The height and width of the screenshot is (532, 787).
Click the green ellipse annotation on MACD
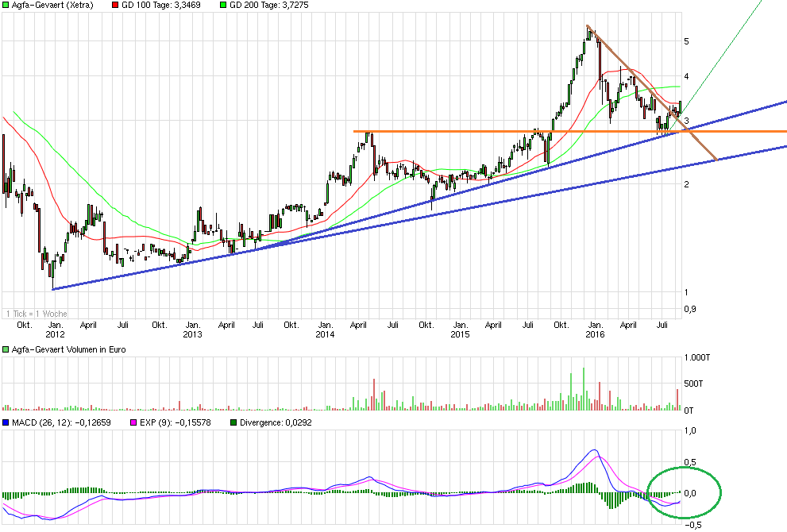click(686, 492)
